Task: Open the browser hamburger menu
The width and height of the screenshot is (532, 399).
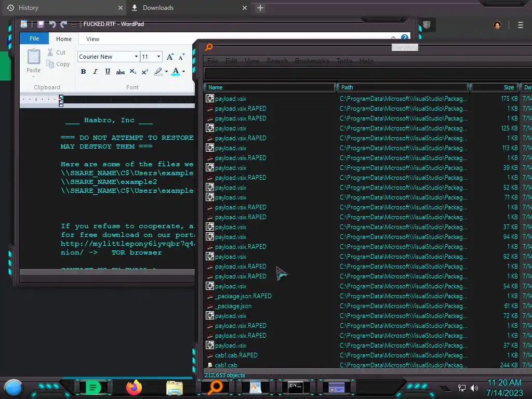Action: click(521, 25)
